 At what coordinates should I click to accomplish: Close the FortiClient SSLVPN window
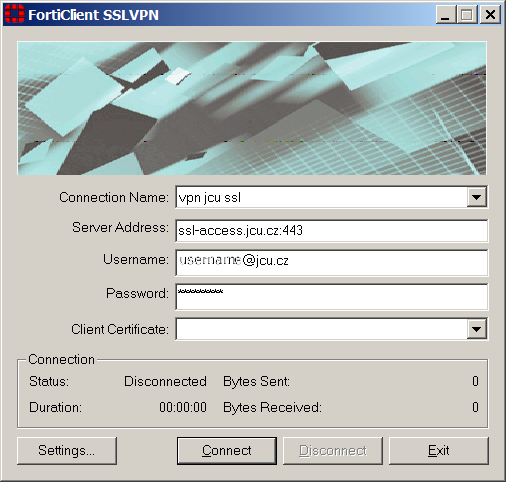click(x=490, y=15)
